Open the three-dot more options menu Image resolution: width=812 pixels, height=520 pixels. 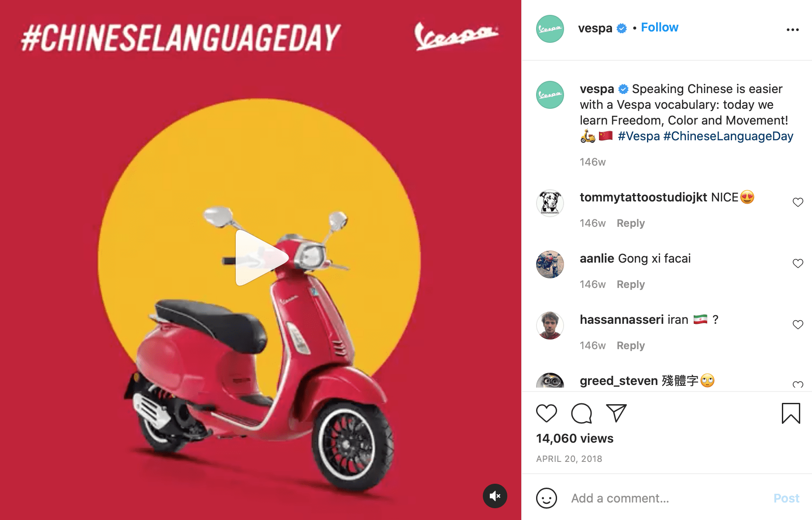[792, 30]
